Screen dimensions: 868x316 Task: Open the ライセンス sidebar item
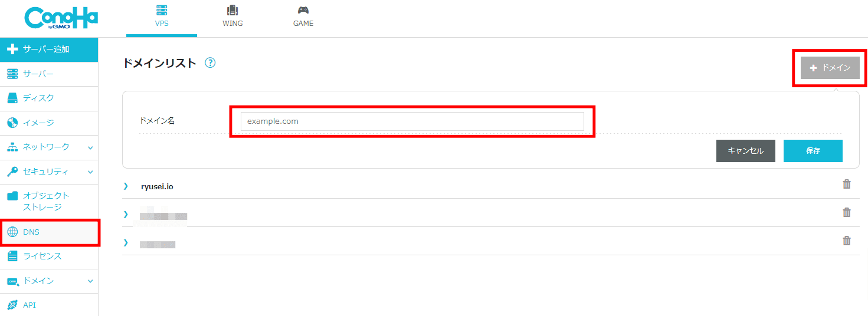[49, 256]
